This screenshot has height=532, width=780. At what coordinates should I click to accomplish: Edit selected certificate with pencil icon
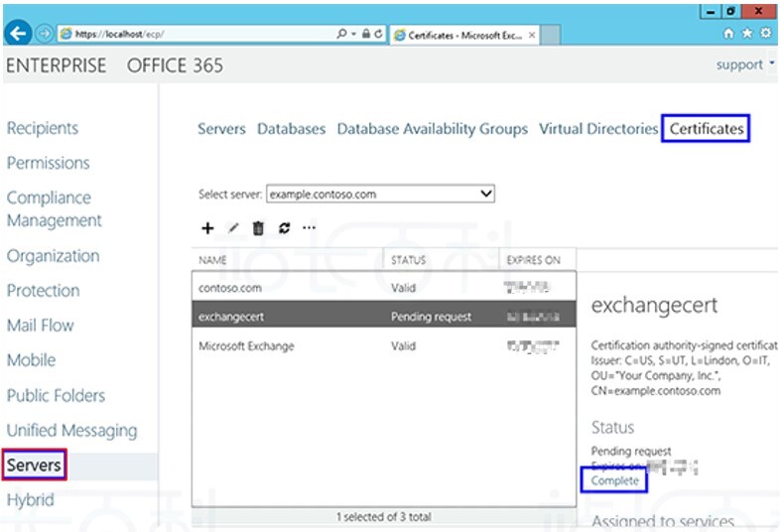(x=233, y=228)
